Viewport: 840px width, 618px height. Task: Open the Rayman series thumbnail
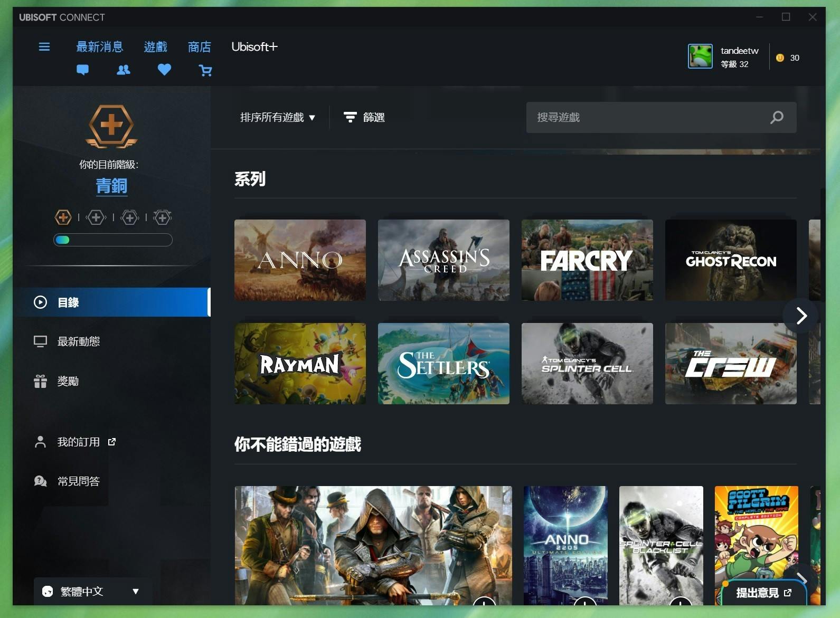coord(300,364)
